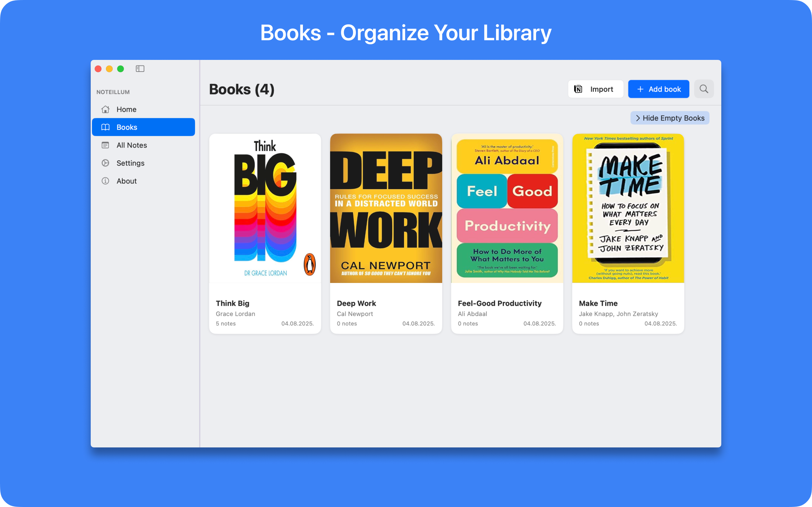
Task: Click the plus icon in Add book
Action: (640, 89)
